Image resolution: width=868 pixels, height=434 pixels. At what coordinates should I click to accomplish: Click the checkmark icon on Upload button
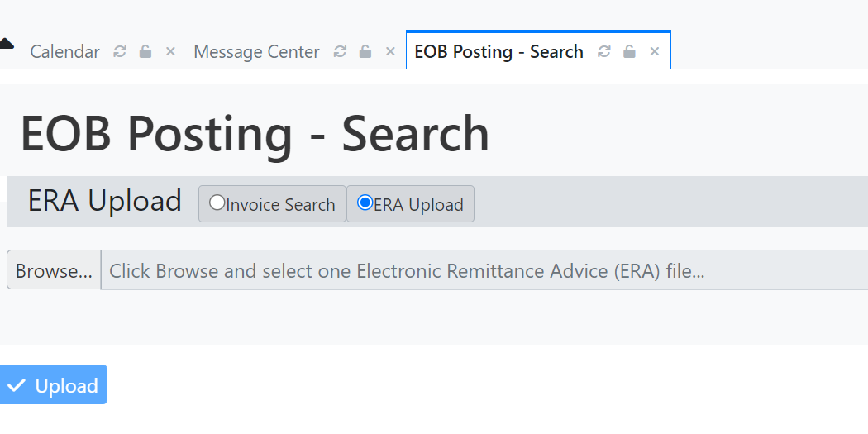click(x=16, y=385)
